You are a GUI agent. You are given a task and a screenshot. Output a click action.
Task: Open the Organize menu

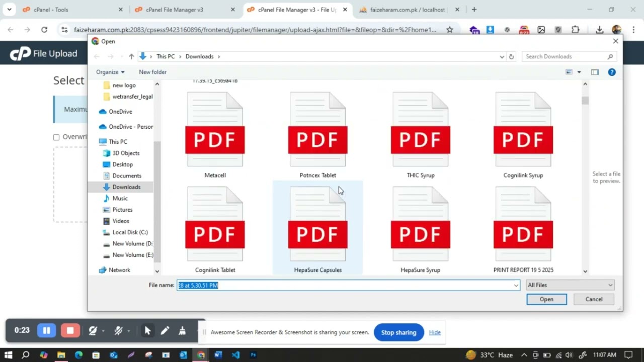(110, 72)
